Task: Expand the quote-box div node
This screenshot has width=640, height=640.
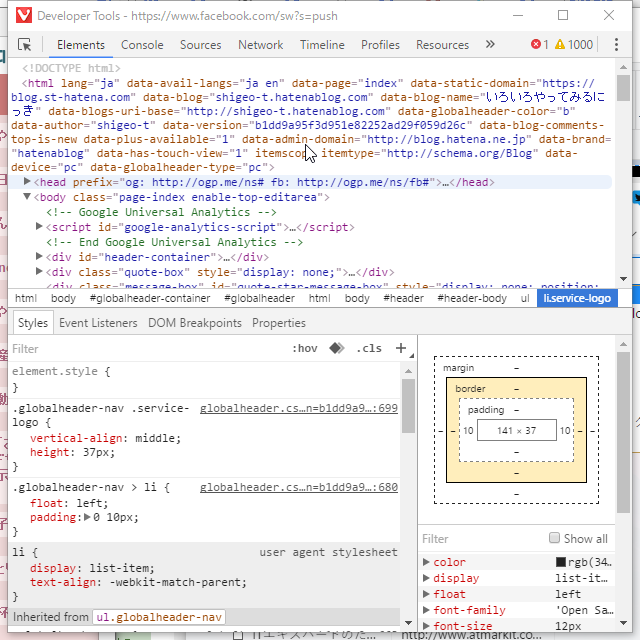Action: (39, 271)
